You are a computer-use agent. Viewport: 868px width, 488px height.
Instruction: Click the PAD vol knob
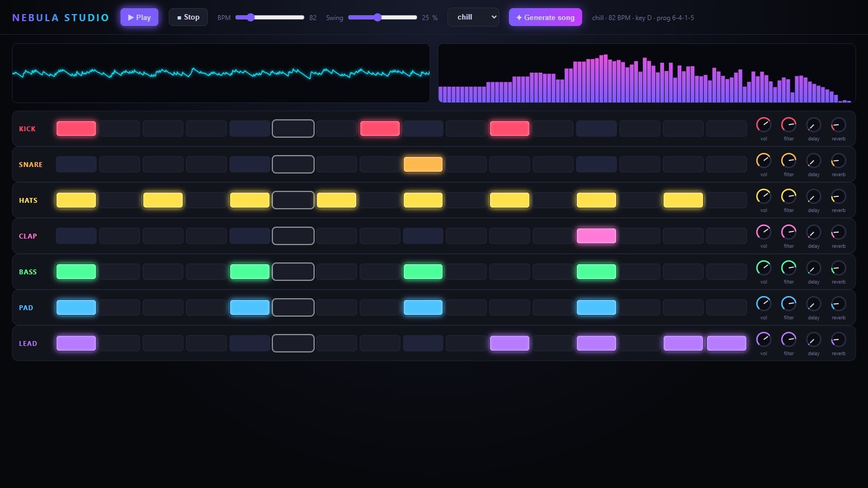[763, 304]
